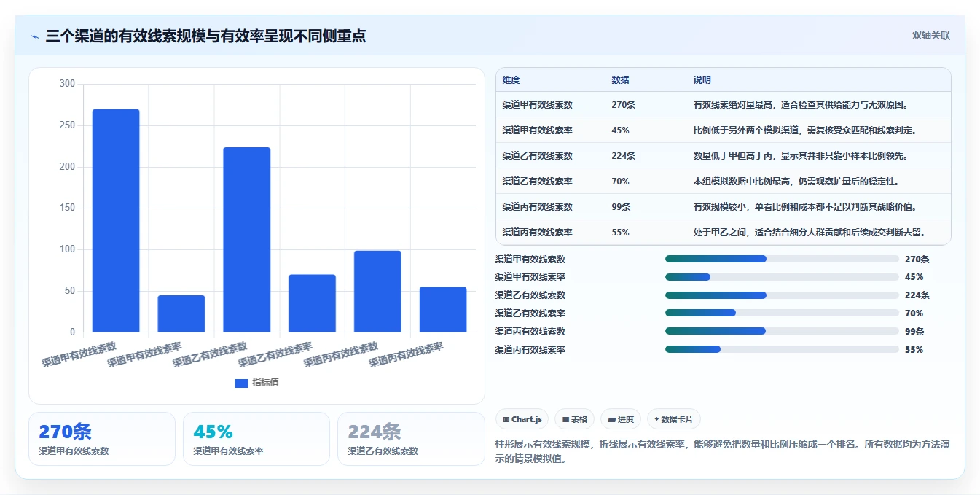Click the 70% value in the table
Screen dimensions: 980x495
coord(621,182)
